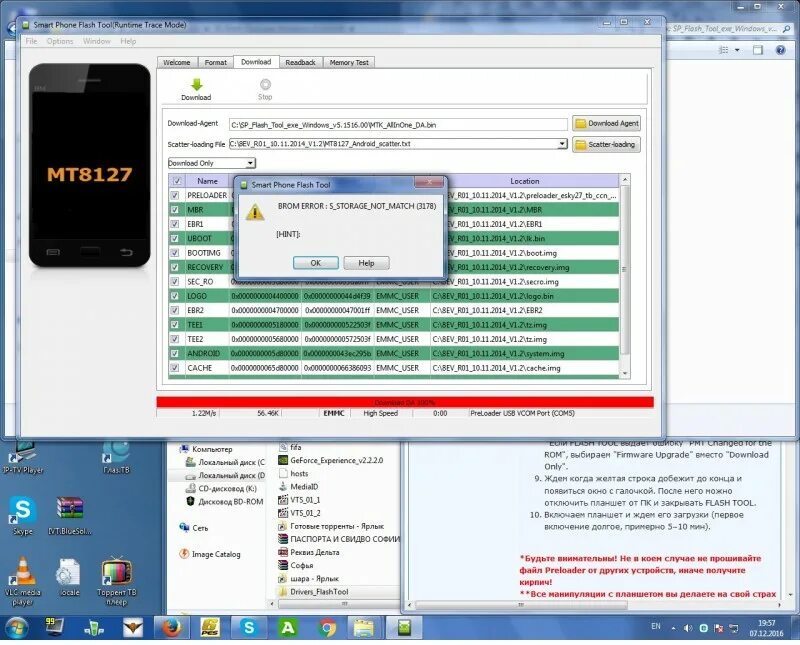Image resolution: width=800 pixels, height=645 pixels.
Task: Click the partition table scroll-down arrow
Action: [x=625, y=374]
